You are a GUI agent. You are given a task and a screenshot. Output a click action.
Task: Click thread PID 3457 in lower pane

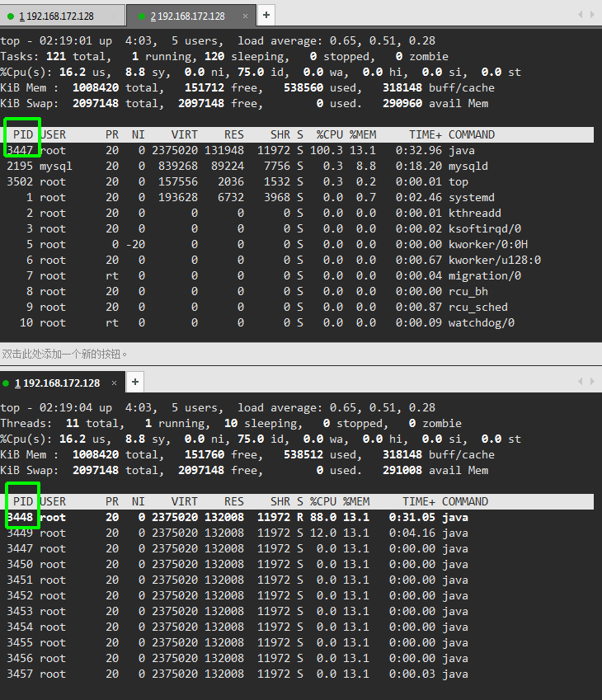[x=20, y=674]
